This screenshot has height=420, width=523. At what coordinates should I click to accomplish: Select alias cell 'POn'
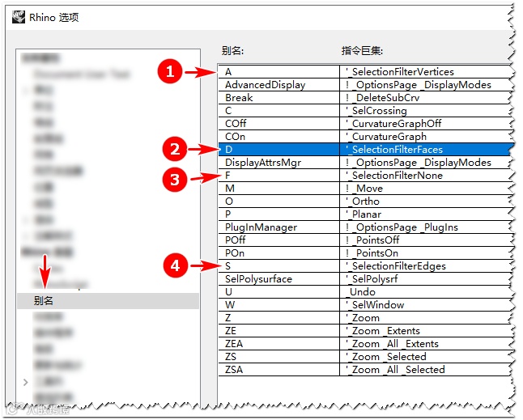[279, 253]
